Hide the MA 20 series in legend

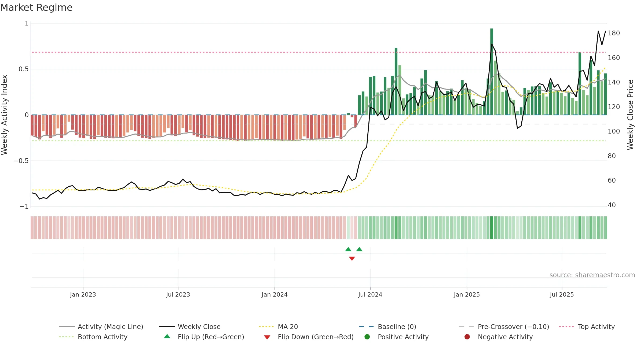click(278, 327)
